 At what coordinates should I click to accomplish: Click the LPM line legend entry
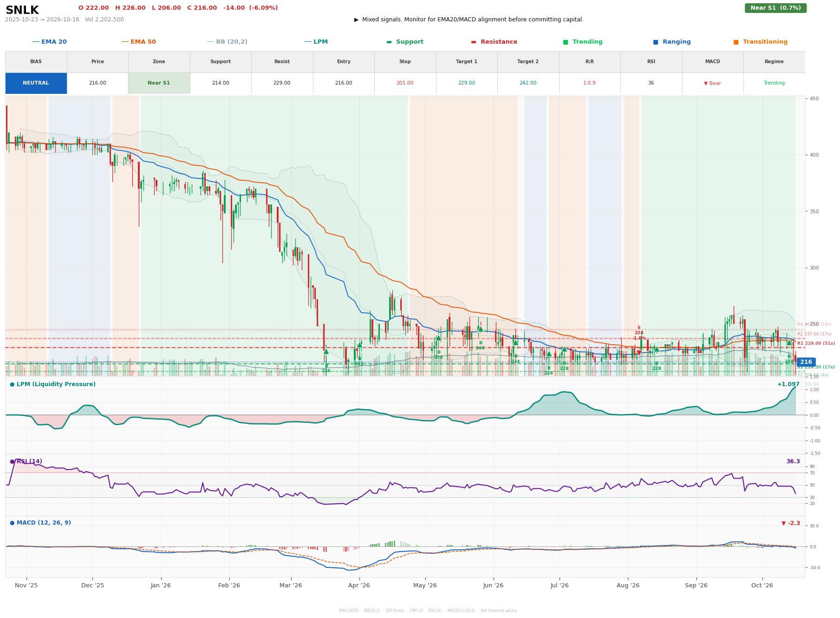coord(316,42)
